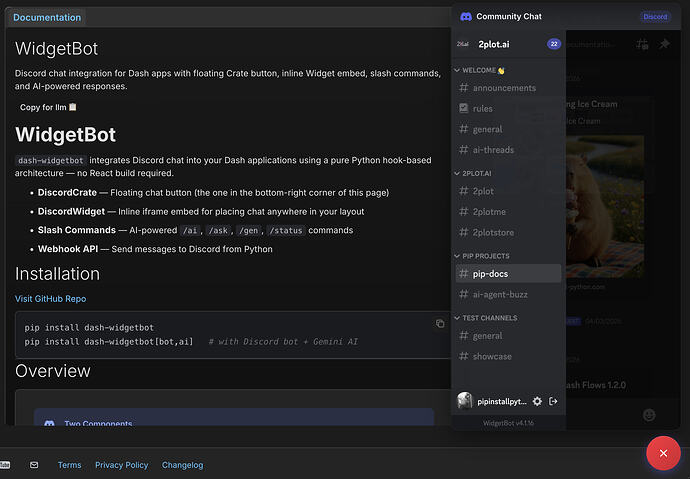
Task: Click the /ask command code
Action: (x=218, y=230)
